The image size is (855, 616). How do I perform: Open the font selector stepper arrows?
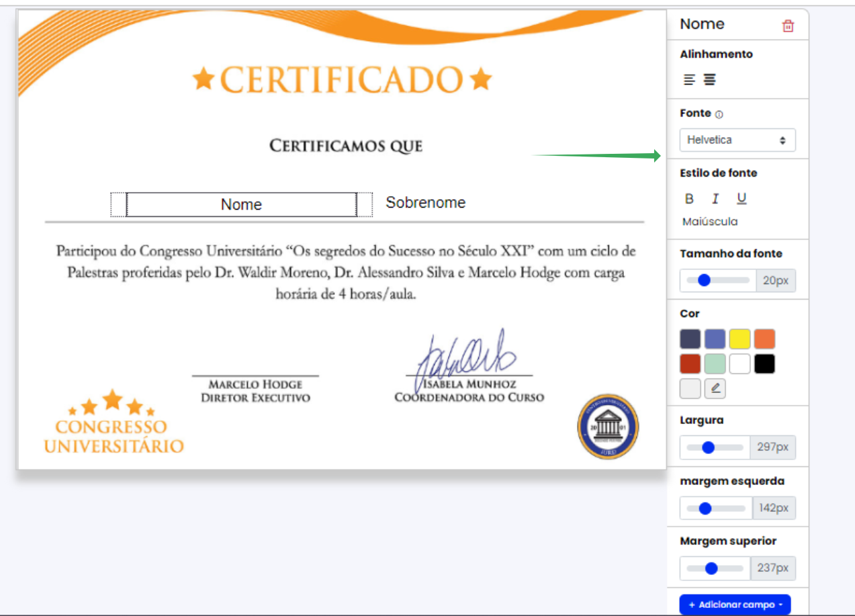point(783,140)
